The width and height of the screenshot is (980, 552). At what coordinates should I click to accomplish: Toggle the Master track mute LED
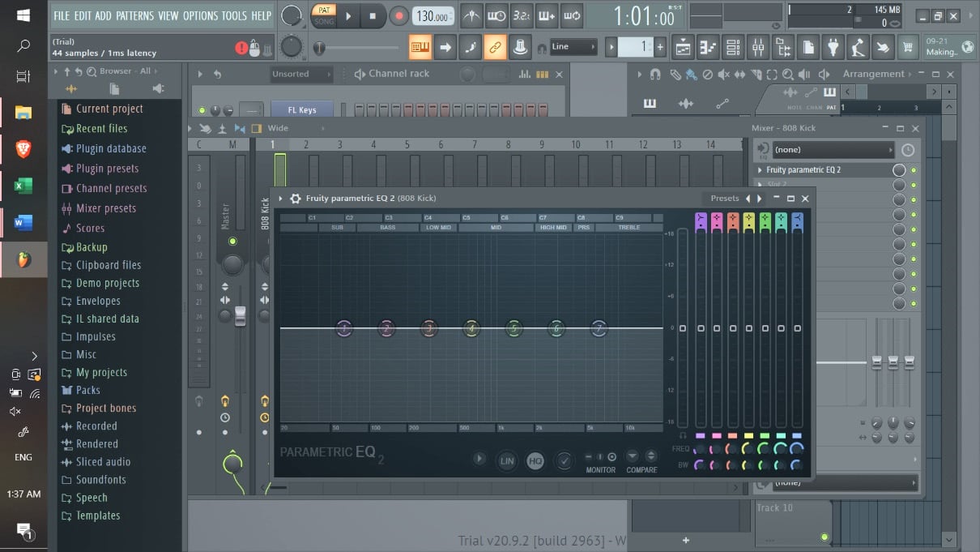(x=232, y=242)
